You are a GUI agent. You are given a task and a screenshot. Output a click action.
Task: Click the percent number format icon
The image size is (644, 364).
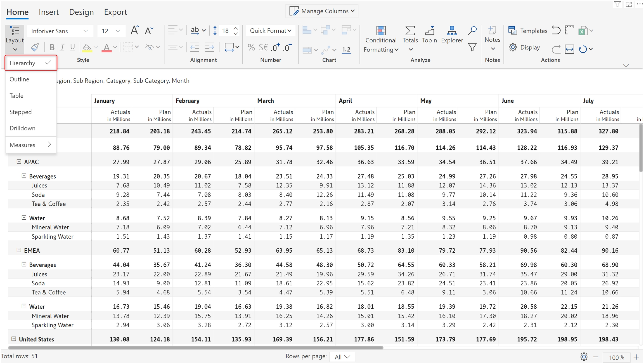(x=251, y=47)
